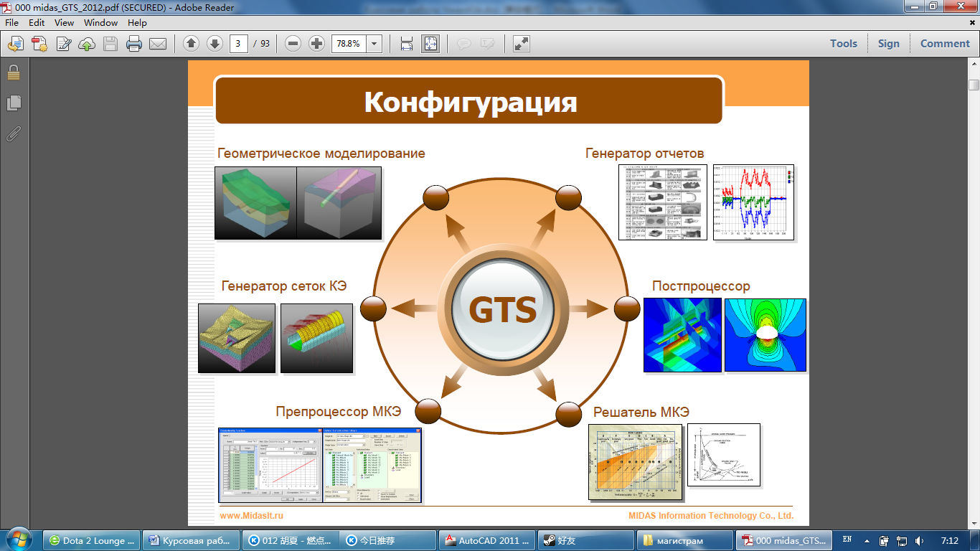Click the Sign button
The width and height of the screenshot is (980, 551).
888,44
